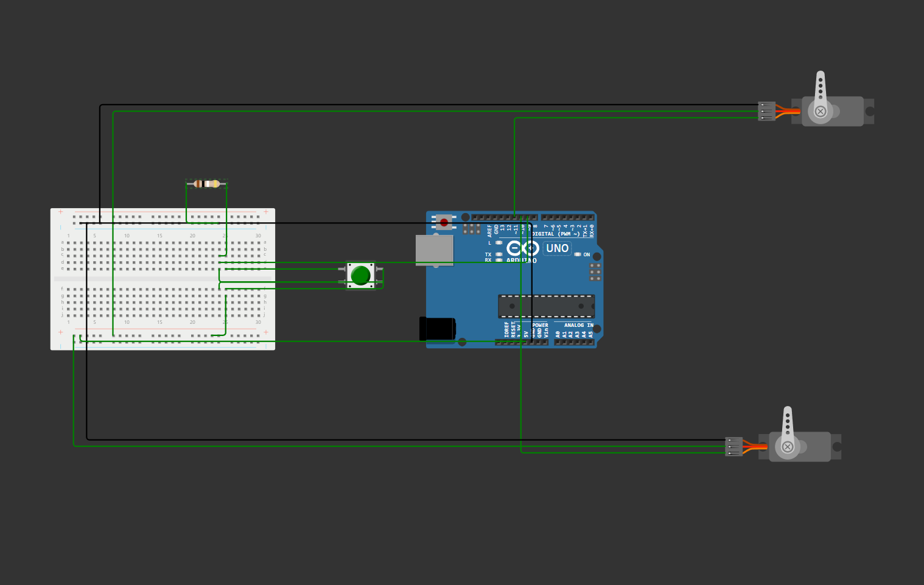
Task: Click the DIGITAL (PWM ~) label
Action: 556,234
